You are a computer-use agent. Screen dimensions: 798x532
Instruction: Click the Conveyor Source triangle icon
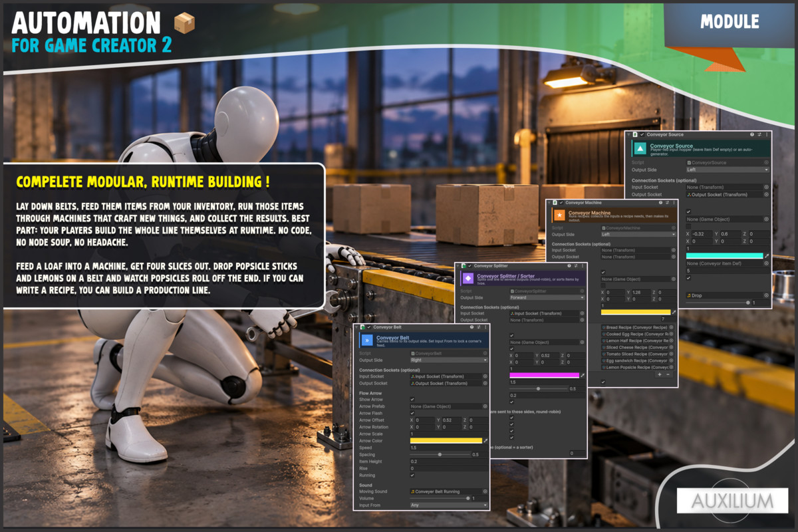(x=640, y=148)
